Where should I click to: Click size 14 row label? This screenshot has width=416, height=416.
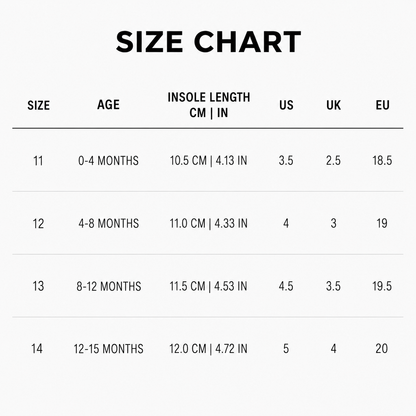point(37,349)
